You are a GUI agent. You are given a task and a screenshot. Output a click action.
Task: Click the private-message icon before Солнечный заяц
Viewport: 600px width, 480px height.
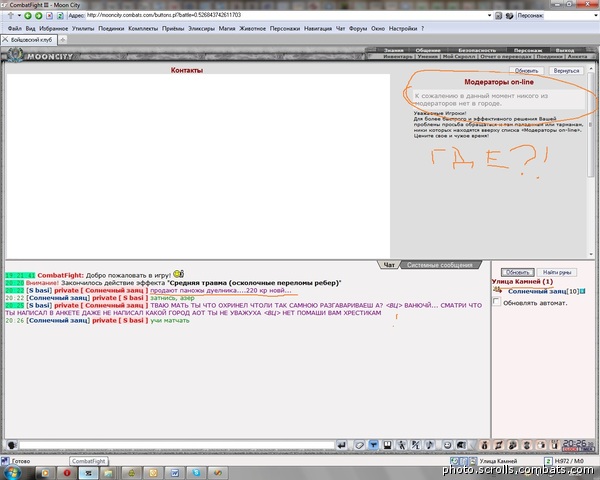coord(498,290)
